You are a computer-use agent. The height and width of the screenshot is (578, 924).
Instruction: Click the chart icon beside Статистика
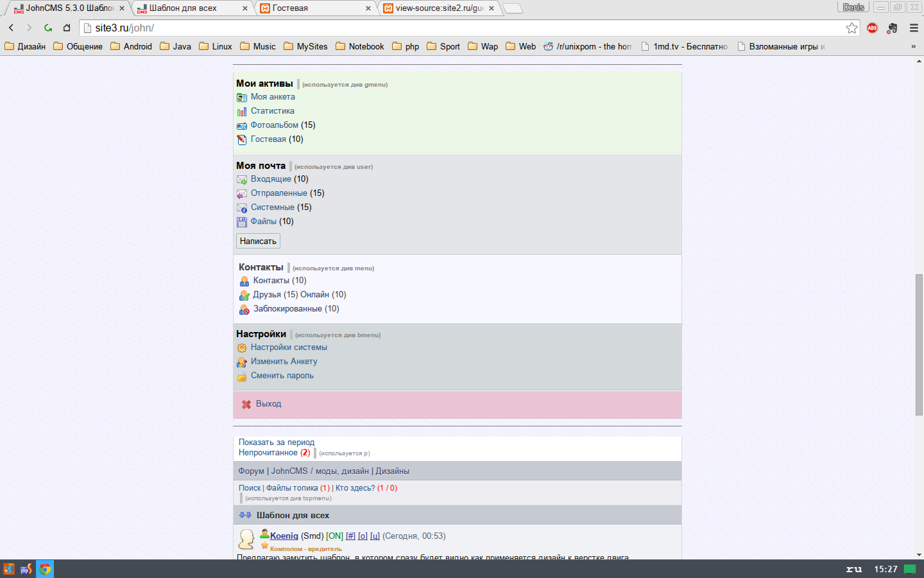point(242,112)
